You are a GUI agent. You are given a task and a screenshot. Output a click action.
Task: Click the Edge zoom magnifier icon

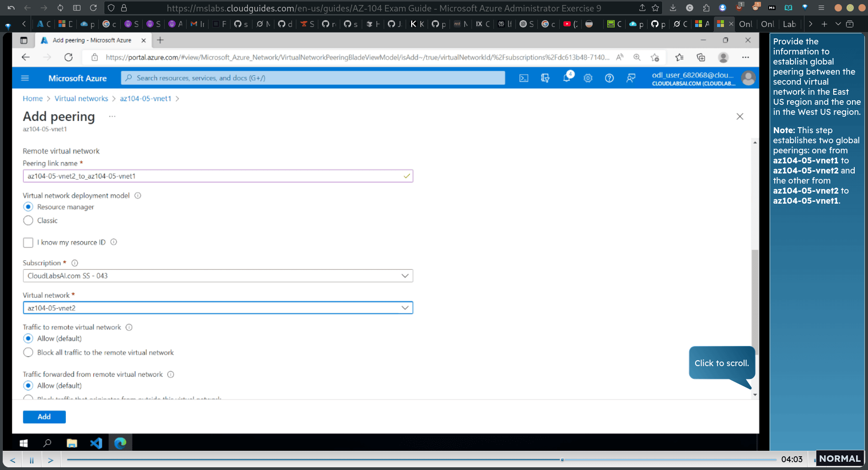pos(637,57)
